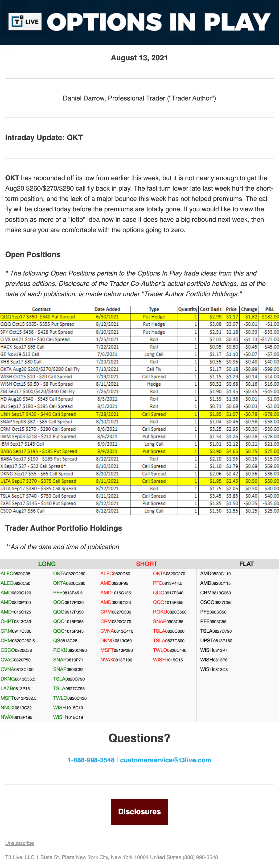Select the Date Added column header
The width and height of the screenshot is (279, 868).
pos(107,309)
